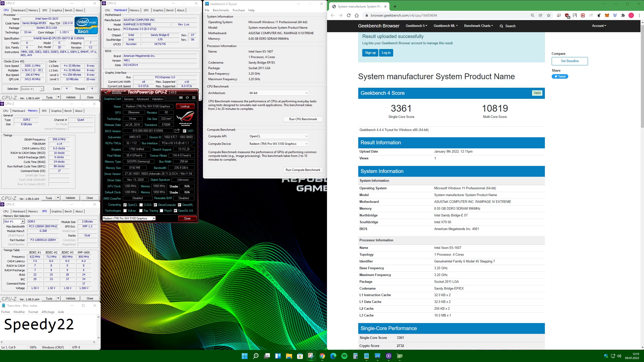Open the Chrome three-dot menu
This screenshot has width=644, height=362.
click(x=639, y=15)
